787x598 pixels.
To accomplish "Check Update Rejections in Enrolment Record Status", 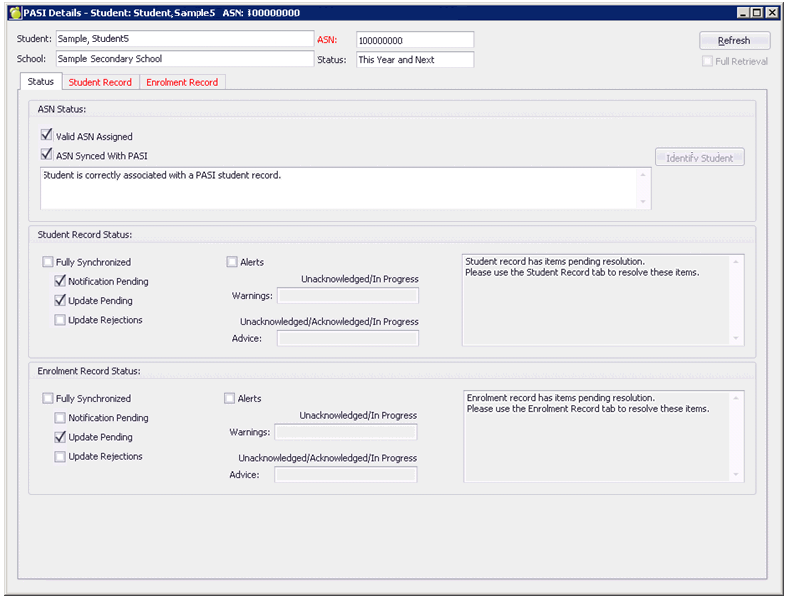I will coord(61,457).
